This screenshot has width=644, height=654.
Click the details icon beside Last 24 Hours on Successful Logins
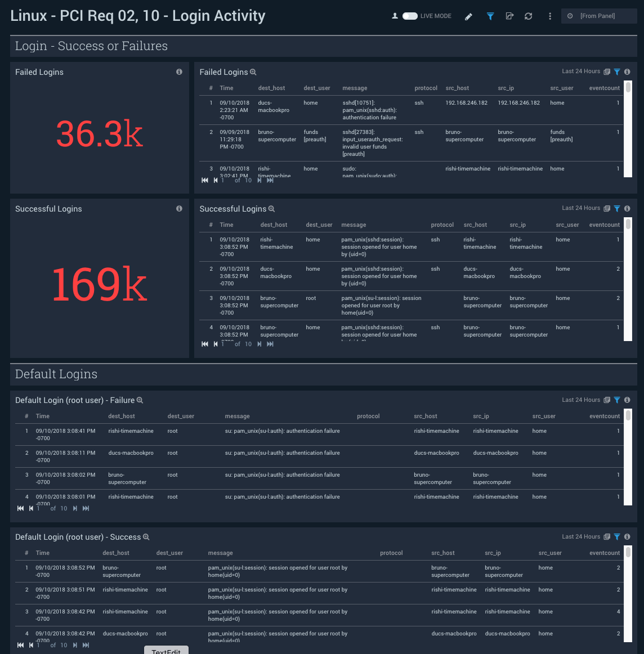click(607, 208)
